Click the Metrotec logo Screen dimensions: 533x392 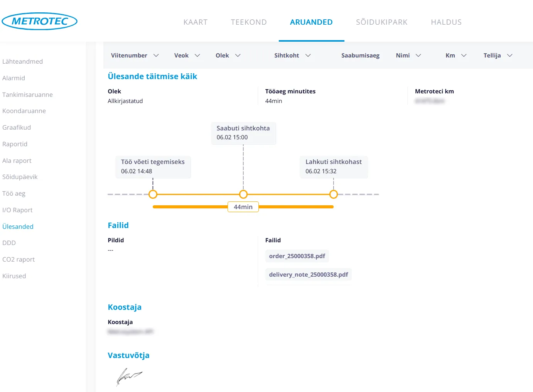click(40, 21)
